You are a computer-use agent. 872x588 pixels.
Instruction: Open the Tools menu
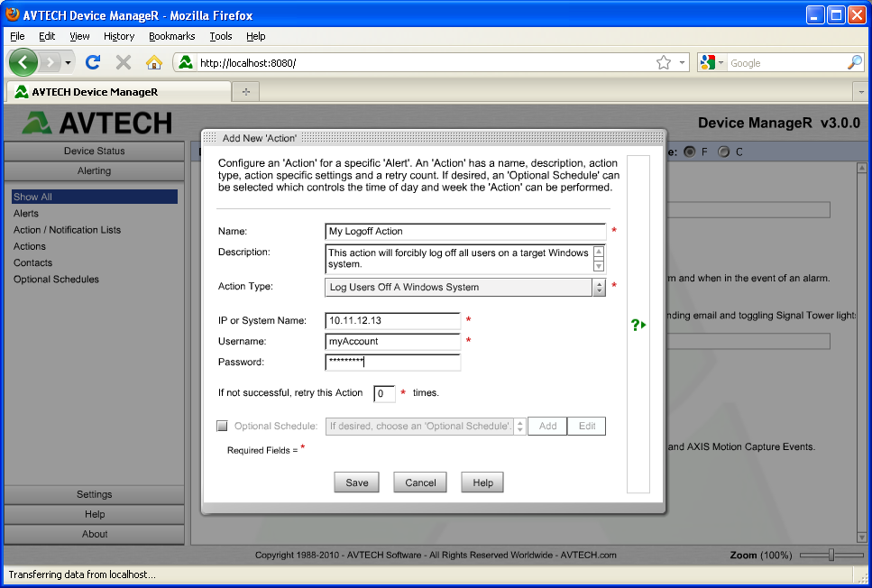pos(220,36)
